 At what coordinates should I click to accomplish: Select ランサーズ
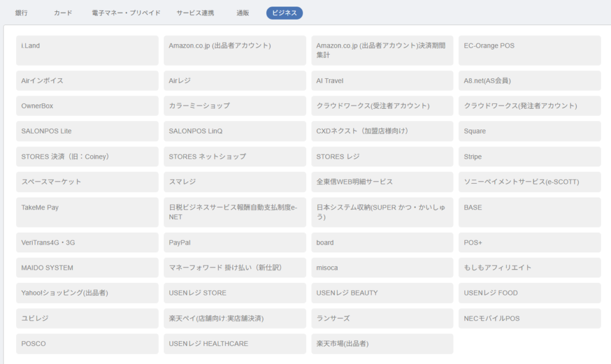382,319
